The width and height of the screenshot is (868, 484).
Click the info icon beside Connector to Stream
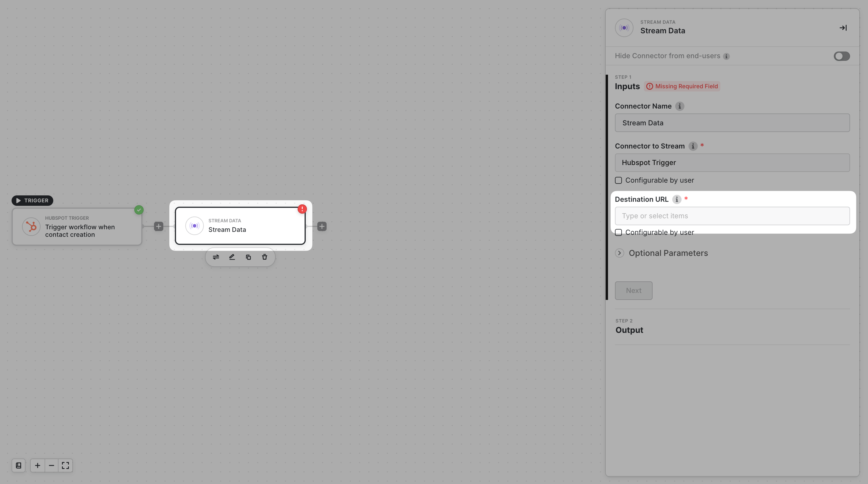tap(693, 146)
